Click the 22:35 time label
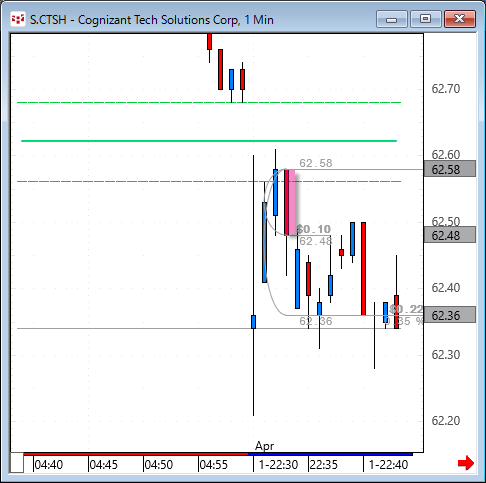The image size is (486, 483). coord(324,464)
